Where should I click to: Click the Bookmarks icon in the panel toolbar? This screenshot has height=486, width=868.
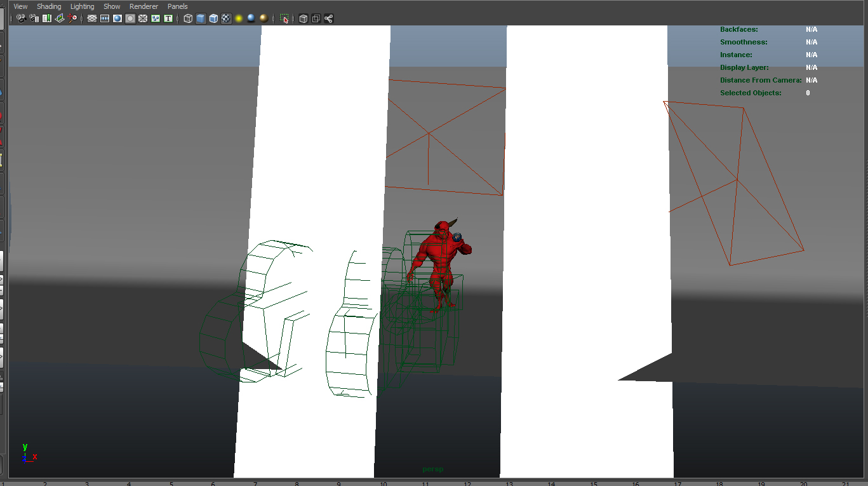(46, 18)
